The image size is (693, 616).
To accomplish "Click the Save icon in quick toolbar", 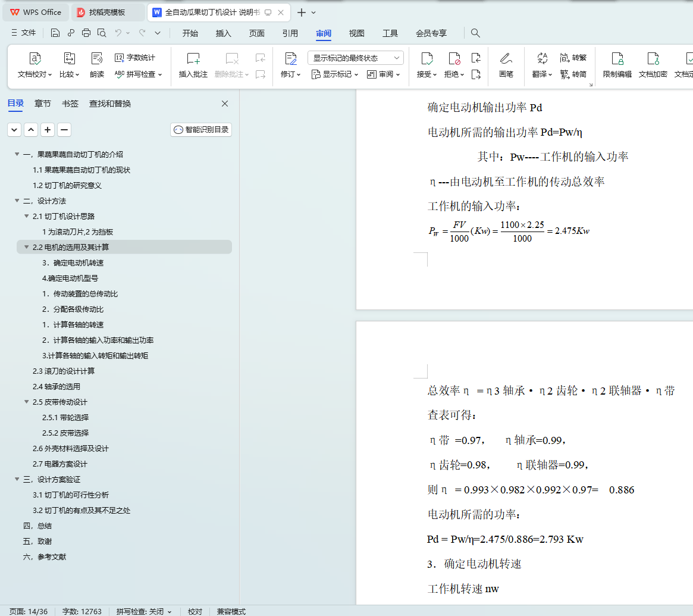I will click(55, 33).
